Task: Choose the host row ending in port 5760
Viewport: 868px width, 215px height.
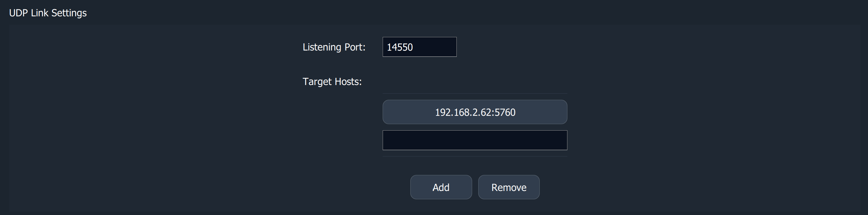Action: [475, 112]
